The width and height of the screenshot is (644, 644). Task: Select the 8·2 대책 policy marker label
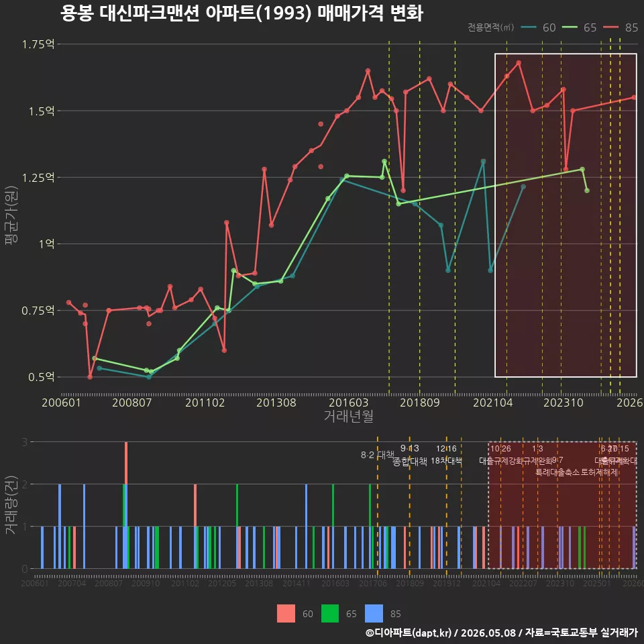378,455
